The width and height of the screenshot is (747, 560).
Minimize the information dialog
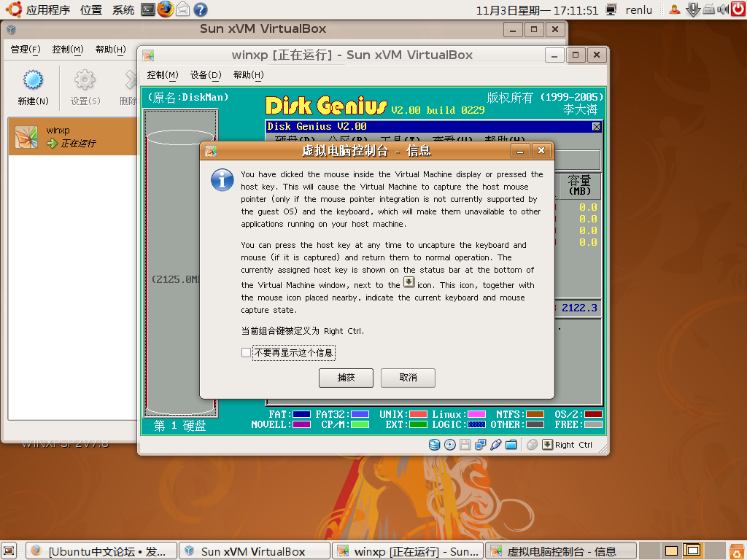tap(520, 151)
